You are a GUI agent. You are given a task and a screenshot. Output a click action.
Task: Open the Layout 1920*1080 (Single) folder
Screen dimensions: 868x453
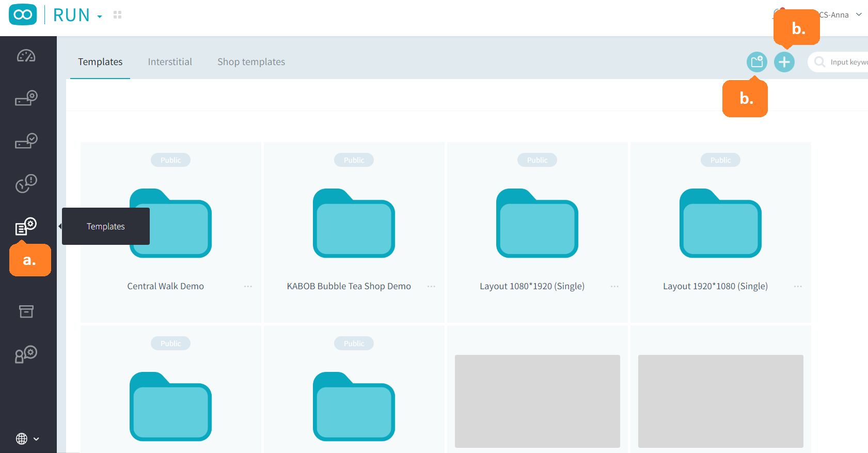(x=720, y=223)
